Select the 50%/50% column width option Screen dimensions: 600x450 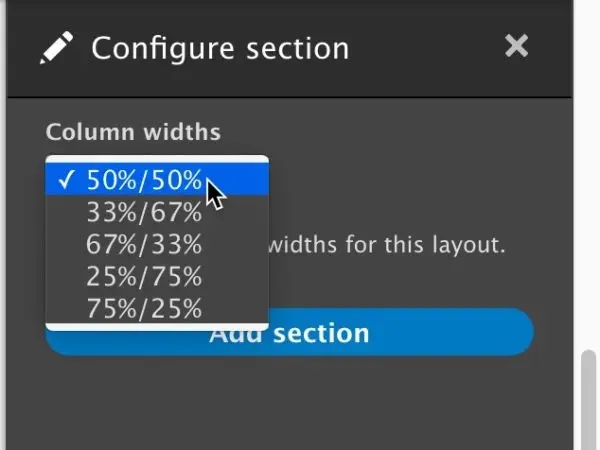point(145,181)
